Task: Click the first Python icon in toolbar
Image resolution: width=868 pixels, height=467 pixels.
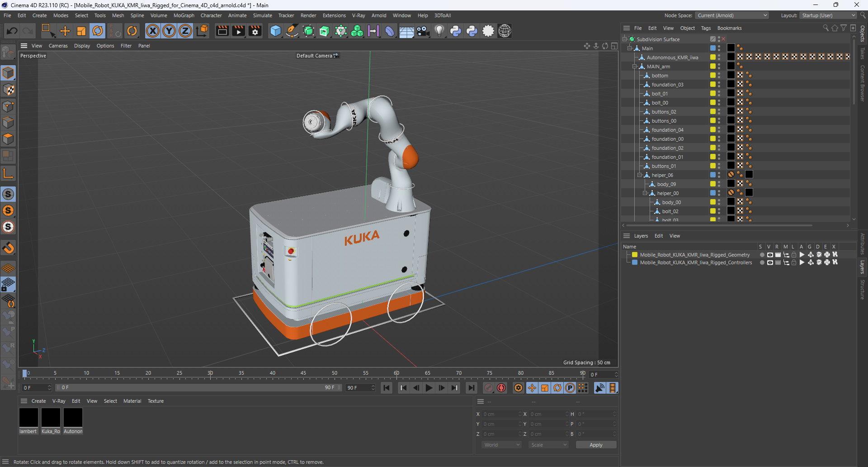Action: click(456, 31)
